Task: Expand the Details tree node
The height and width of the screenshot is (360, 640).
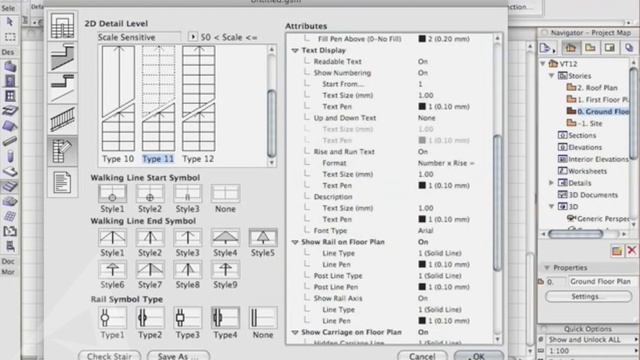Action: (x=551, y=183)
